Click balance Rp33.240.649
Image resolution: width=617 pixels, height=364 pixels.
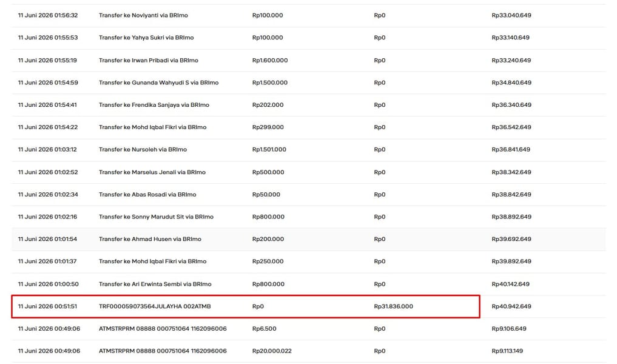click(x=511, y=60)
